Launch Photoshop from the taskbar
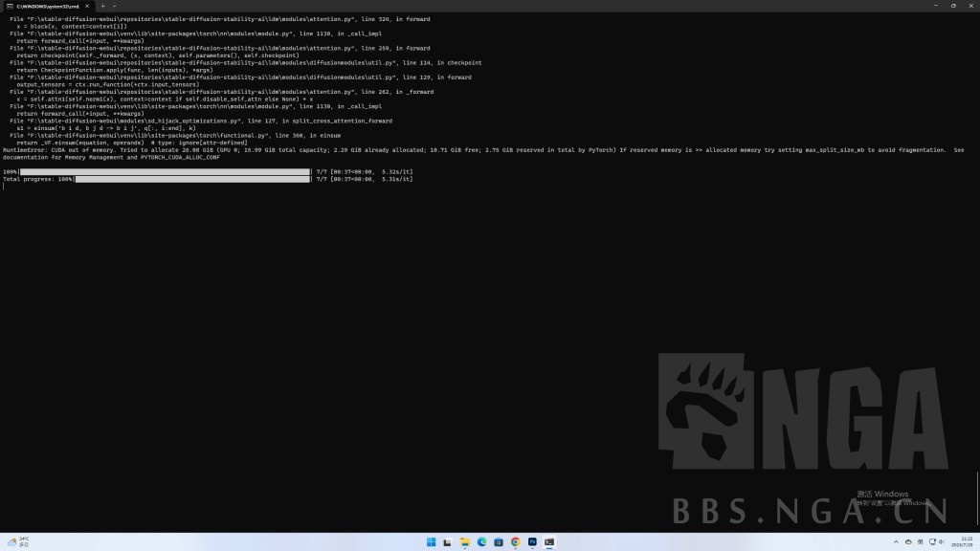 532,541
